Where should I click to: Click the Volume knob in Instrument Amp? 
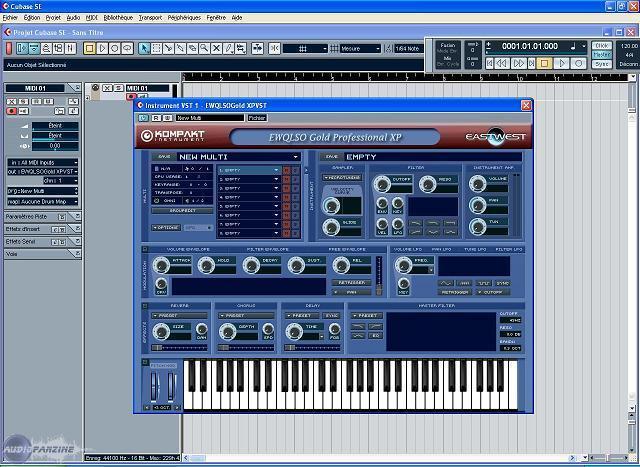[x=478, y=184]
